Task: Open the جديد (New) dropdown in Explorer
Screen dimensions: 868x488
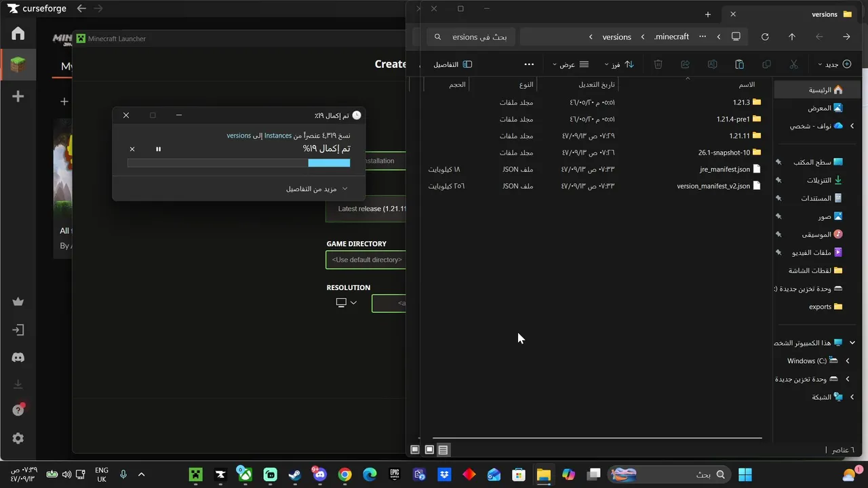Action: 833,64
